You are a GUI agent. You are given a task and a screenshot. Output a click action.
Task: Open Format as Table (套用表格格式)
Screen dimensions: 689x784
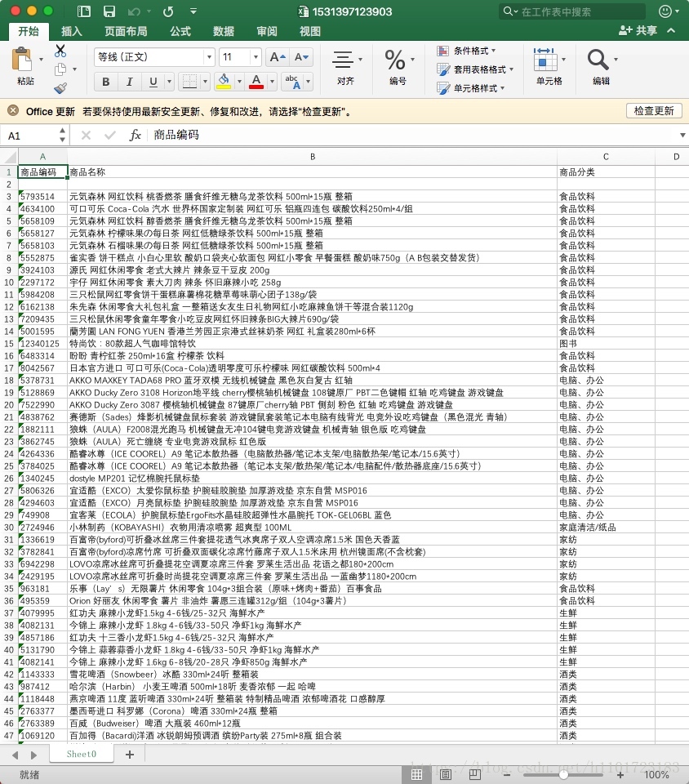click(x=474, y=69)
